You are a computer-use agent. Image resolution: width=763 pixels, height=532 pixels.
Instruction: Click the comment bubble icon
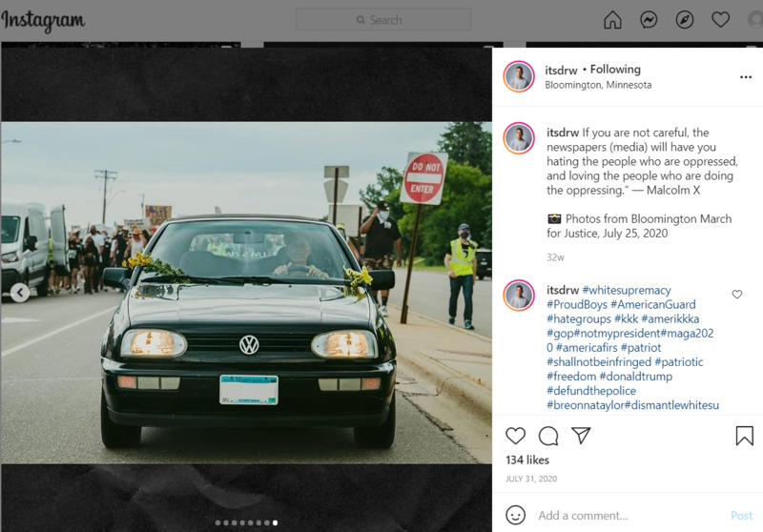pyautogui.click(x=548, y=436)
